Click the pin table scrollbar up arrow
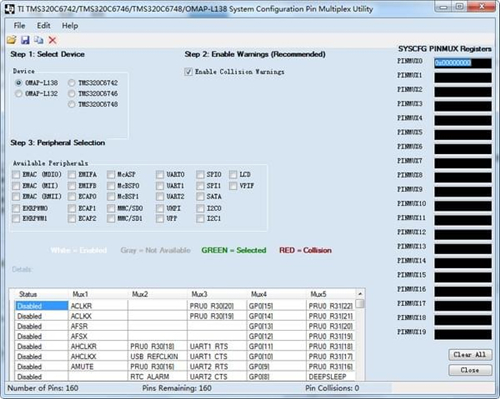Viewport: 500px width, 399px height. [x=360, y=294]
